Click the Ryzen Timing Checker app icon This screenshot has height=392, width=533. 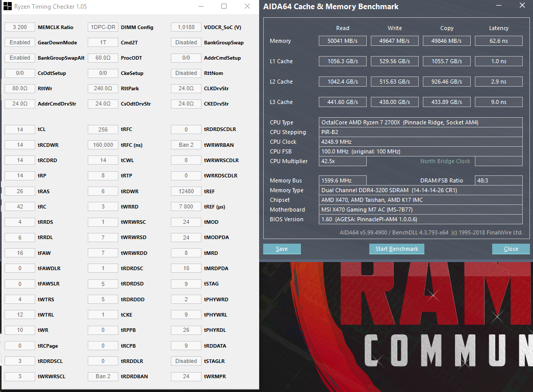click(7, 7)
